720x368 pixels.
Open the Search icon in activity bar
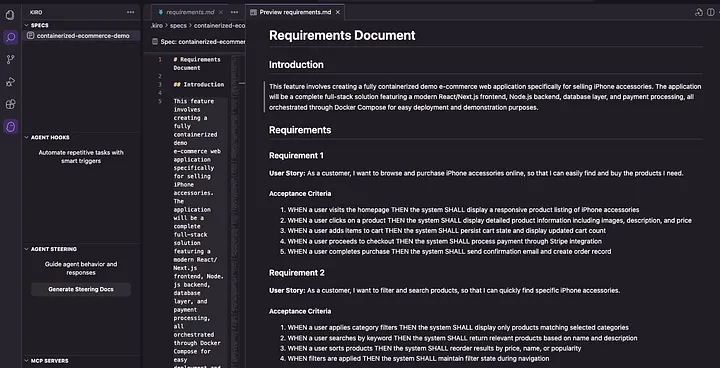click(x=10, y=37)
